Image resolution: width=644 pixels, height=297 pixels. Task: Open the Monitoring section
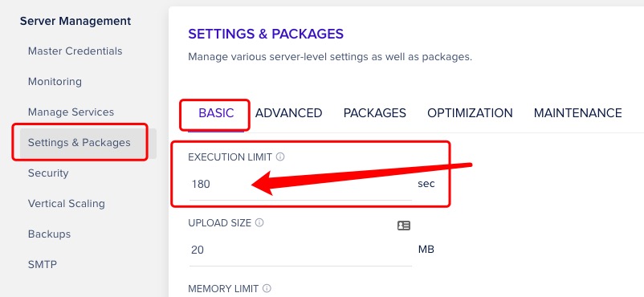click(x=55, y=82)
